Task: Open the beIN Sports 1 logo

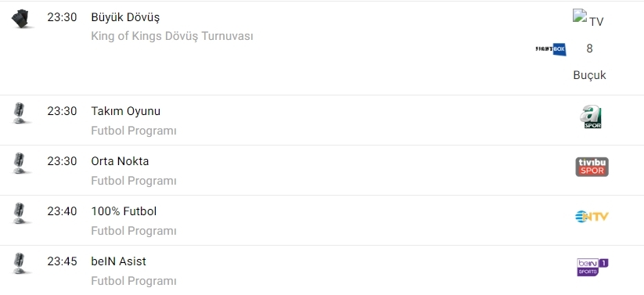Action: coord(592,267)
